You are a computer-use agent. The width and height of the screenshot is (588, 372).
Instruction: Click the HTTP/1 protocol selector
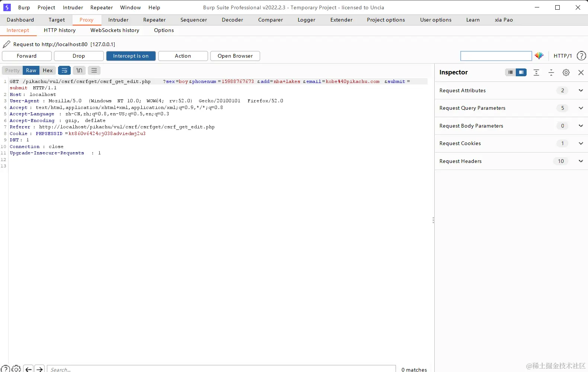(x=563, y=56)
